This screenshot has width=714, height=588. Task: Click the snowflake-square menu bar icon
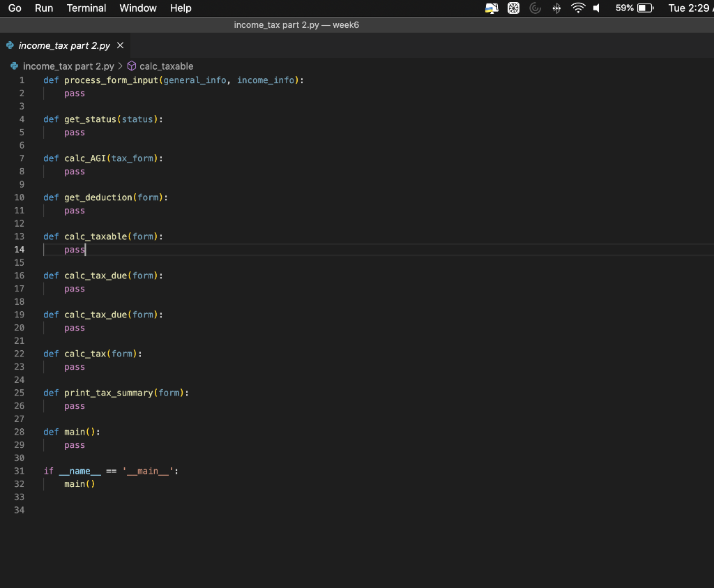tap(513, 8)
